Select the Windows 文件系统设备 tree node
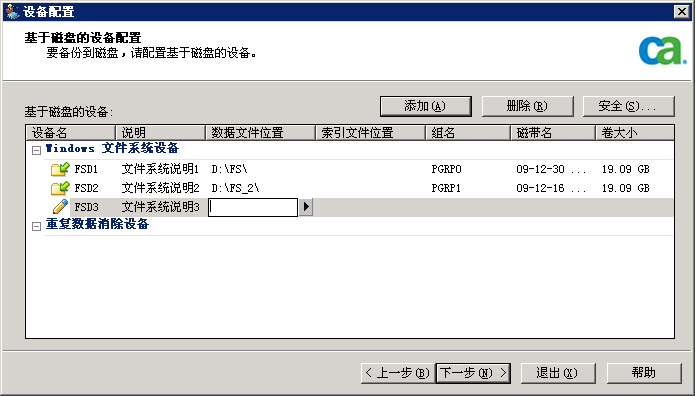Screen dimensions: 695x396 pyautogui.click(x=112, y=148)
